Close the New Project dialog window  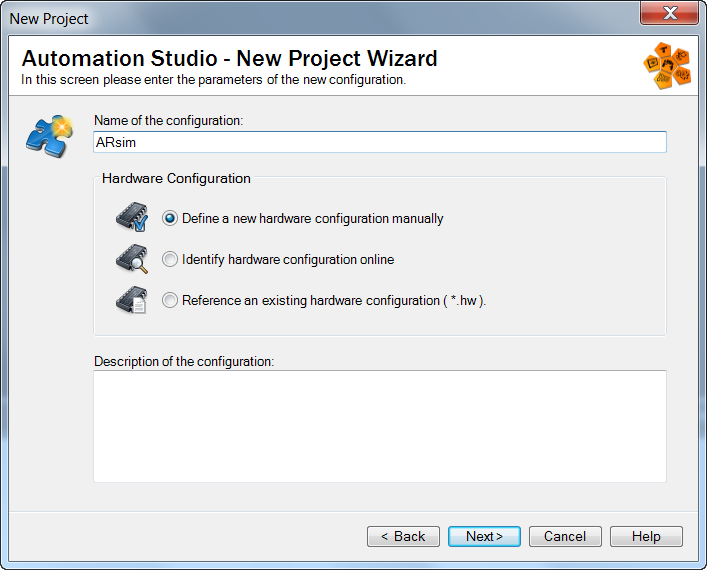(670, 13)
